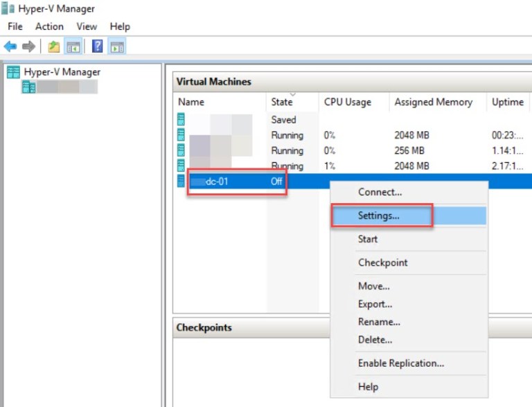Open the File menu
This screenshot has height=407, width=532.
click(15, 26)
